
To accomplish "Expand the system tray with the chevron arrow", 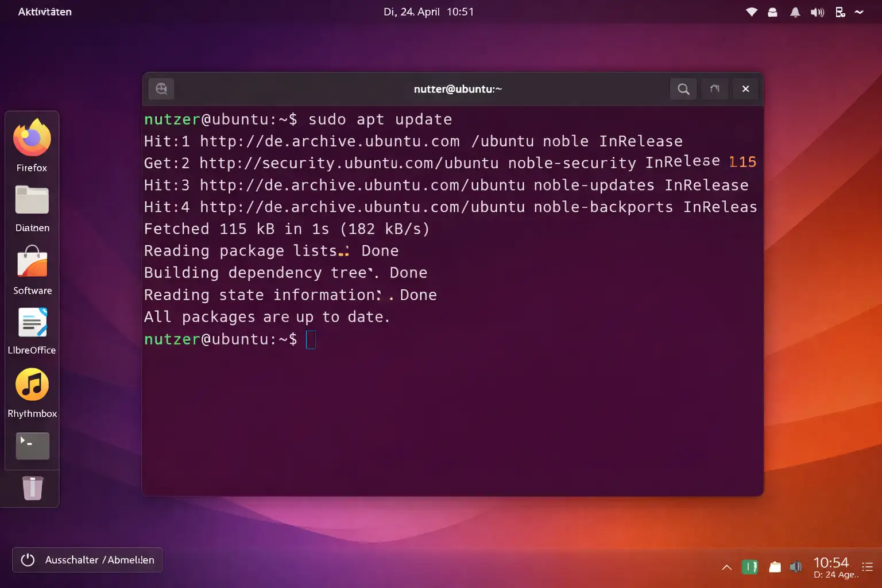I will (x=726, y=567).
